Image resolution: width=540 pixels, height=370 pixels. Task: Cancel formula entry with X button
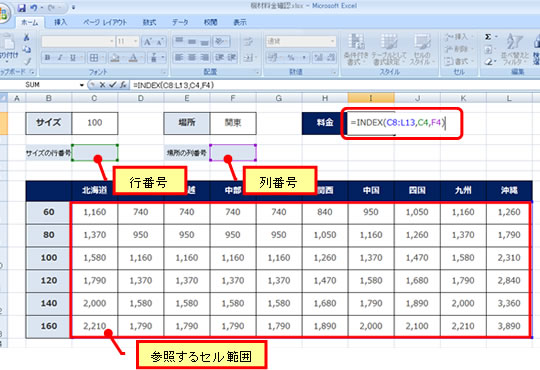pyautogui.click(x=102, y=85)
